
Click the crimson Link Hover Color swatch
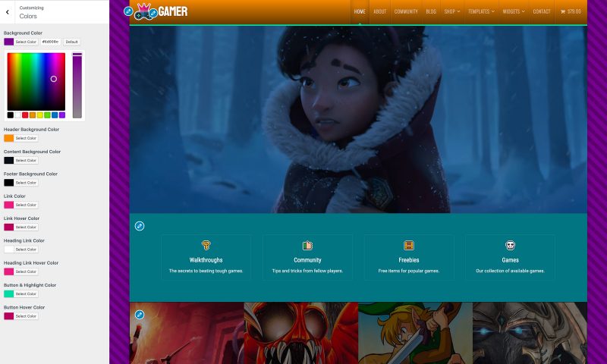coord(9,227)
